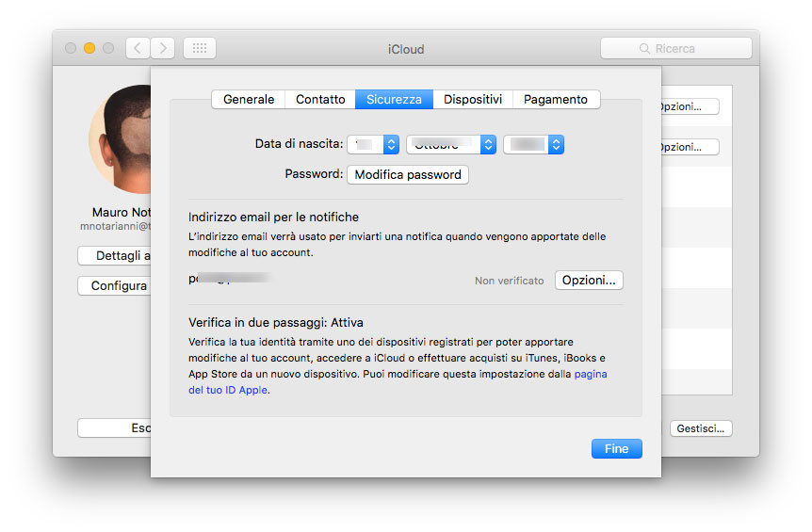
Task: Click the Dettagli account button
Action: tap(115, 256)
